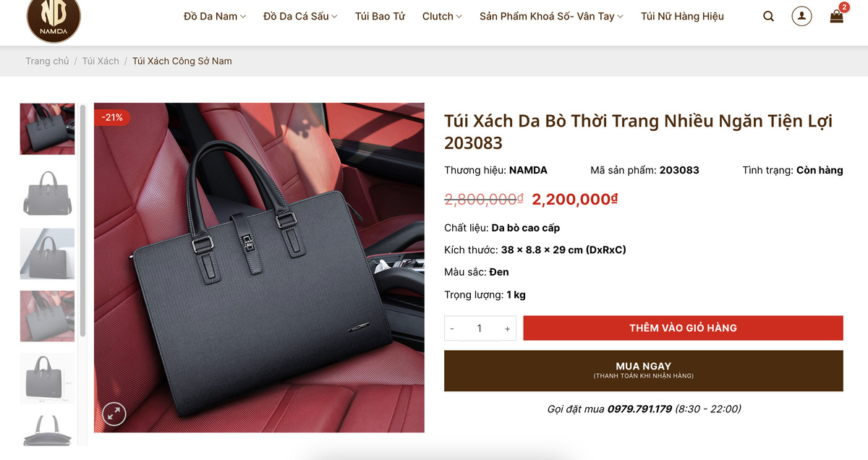Open the search magnifier icon
This screenshot has width=868, height=460.
pos(768,16)
